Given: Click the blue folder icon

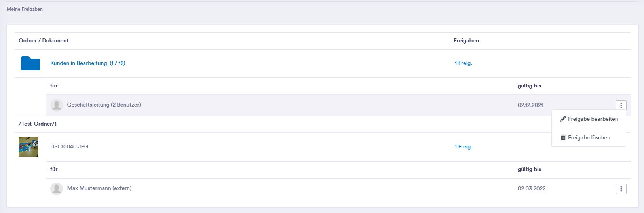Looking at the screenshot, I should coord(30,63).
